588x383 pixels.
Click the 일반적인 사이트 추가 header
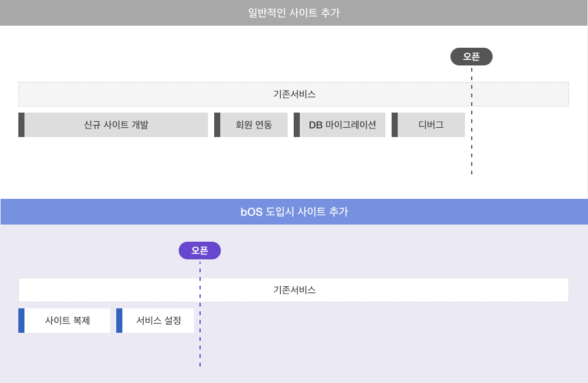294,13
